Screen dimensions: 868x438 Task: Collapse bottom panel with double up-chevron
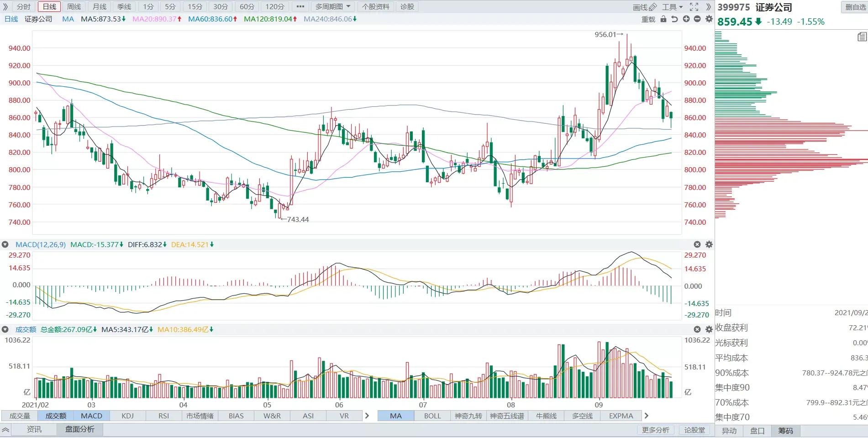click(x=5, y=430)
